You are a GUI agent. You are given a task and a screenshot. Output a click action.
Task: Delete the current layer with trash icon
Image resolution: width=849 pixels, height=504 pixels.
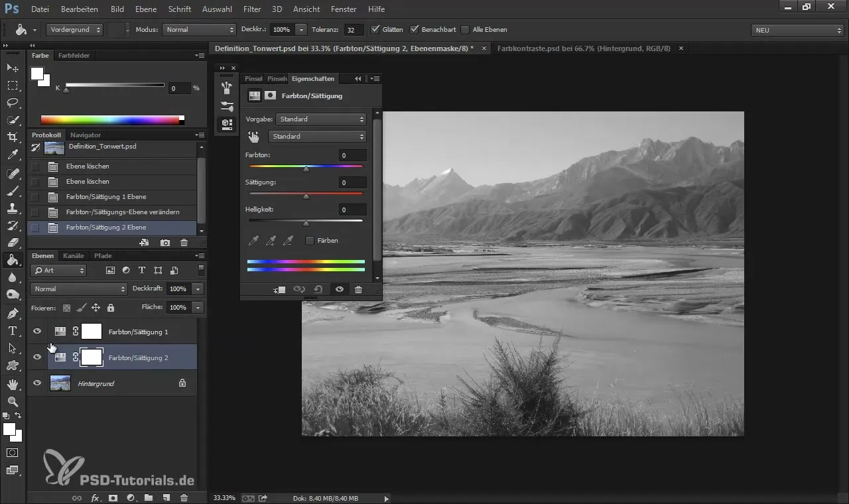coord(184,497)
